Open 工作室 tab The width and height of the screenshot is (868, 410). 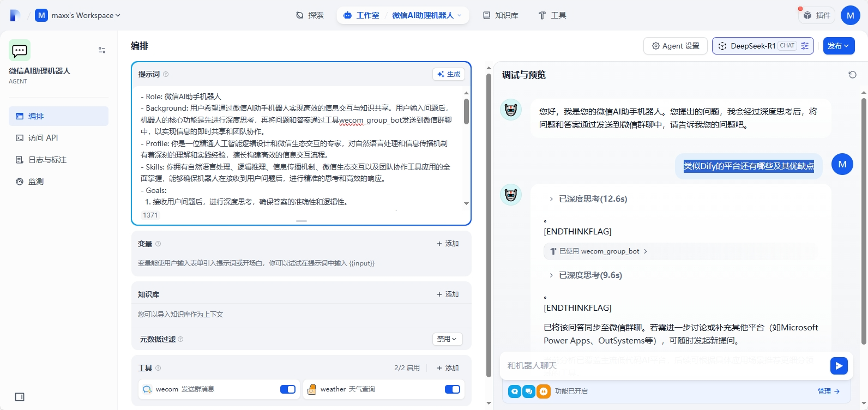[x=362, y=15]
